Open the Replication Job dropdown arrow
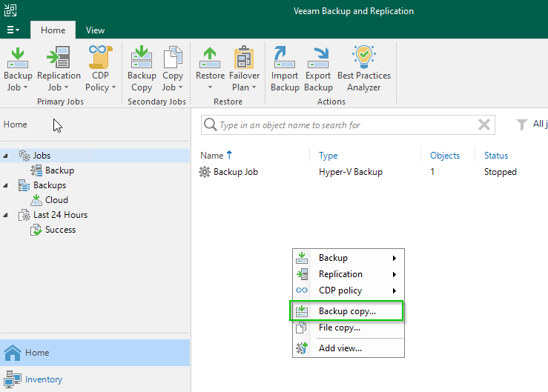Viewport: 548px width, 392px height. coord(67,87)
